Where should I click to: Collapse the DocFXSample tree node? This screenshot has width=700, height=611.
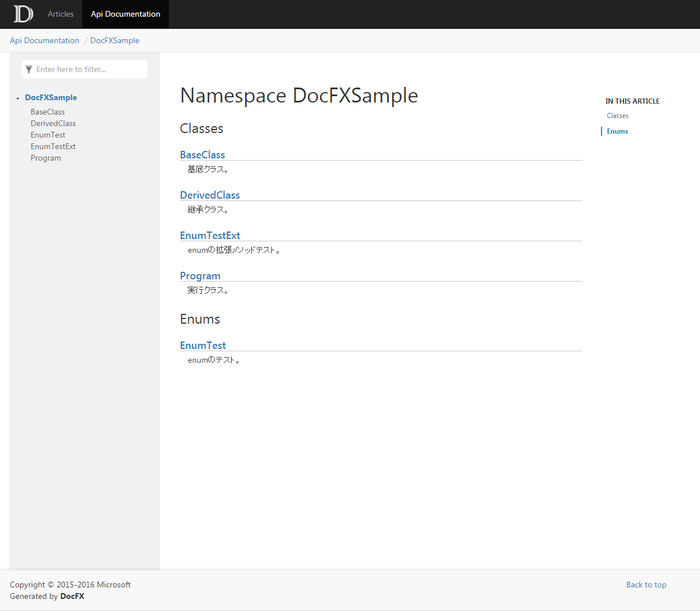(18, 98)
